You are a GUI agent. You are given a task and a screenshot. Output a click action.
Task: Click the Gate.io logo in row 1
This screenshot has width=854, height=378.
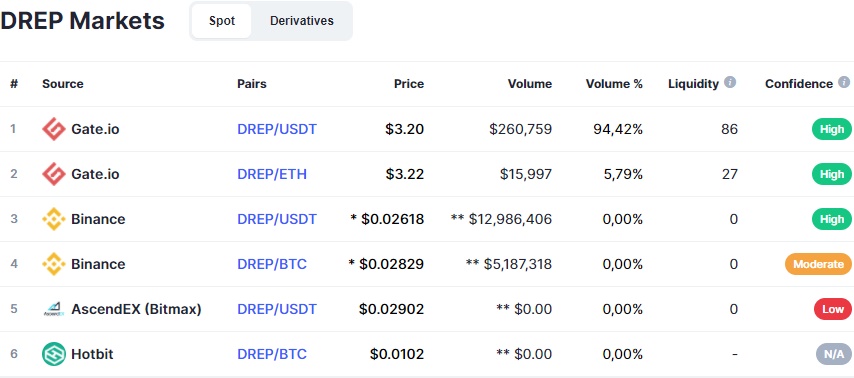pos(54,129)
